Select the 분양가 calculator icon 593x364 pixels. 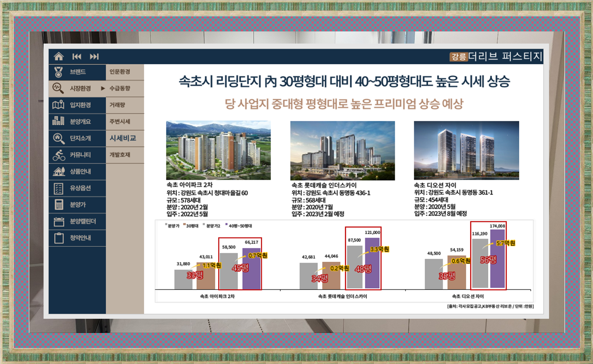pyautogui.click(x=59, y=205)
